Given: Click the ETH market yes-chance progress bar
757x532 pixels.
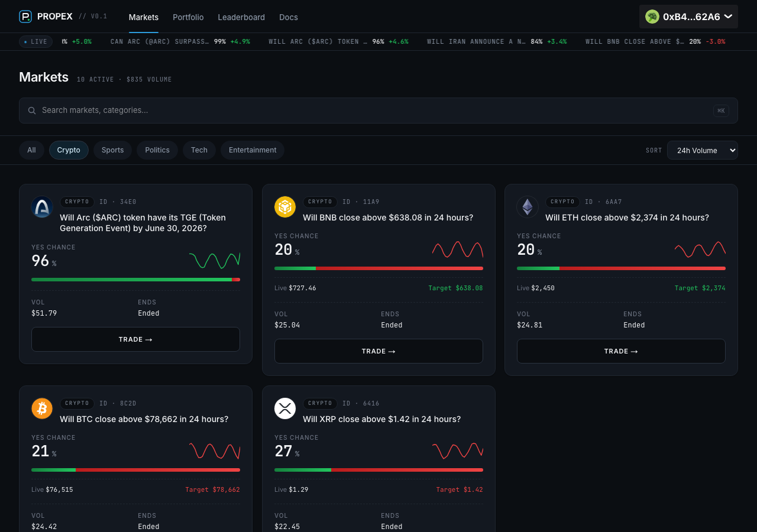Looking at the screenshot, I should click(x=621, y=268).
